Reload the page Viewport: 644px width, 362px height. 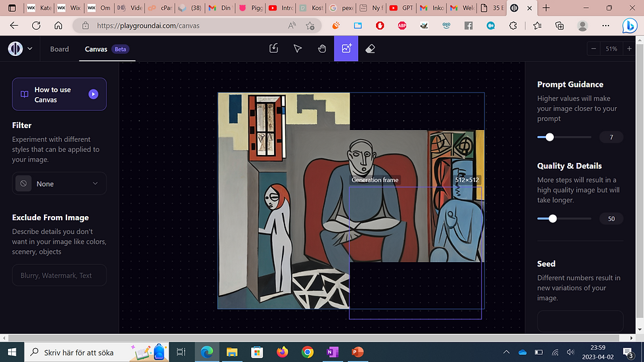tap(36, 26)
